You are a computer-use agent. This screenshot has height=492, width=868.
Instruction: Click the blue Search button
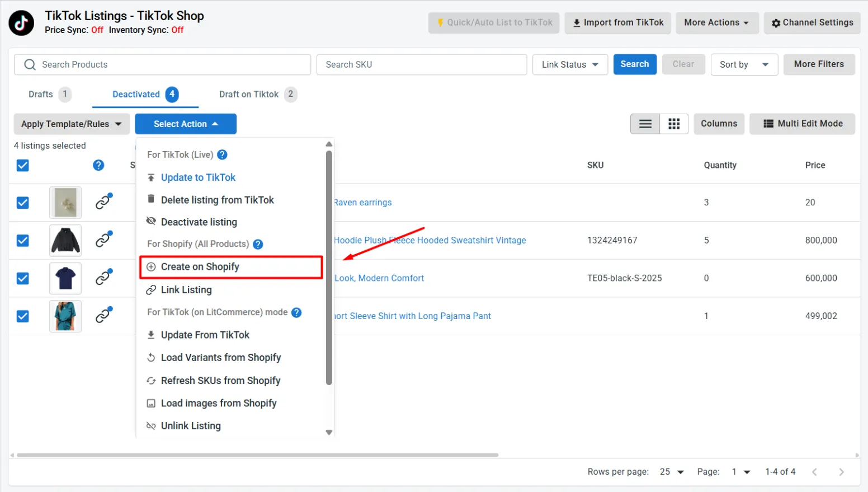point(635,64)
